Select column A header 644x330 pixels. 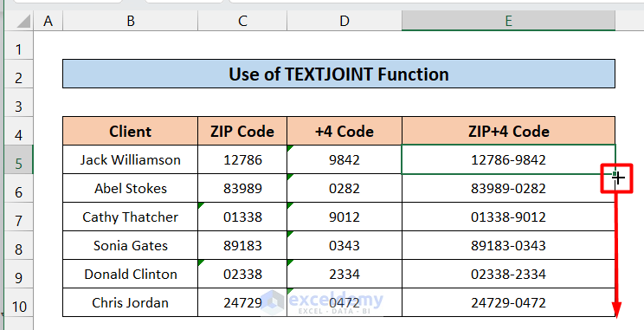pos(48,21)
